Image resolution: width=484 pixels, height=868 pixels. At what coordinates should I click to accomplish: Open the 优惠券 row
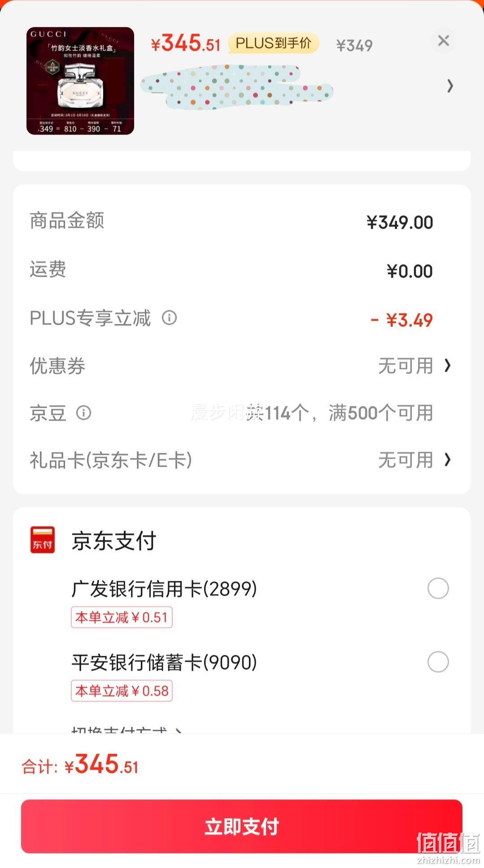[241, 366]
